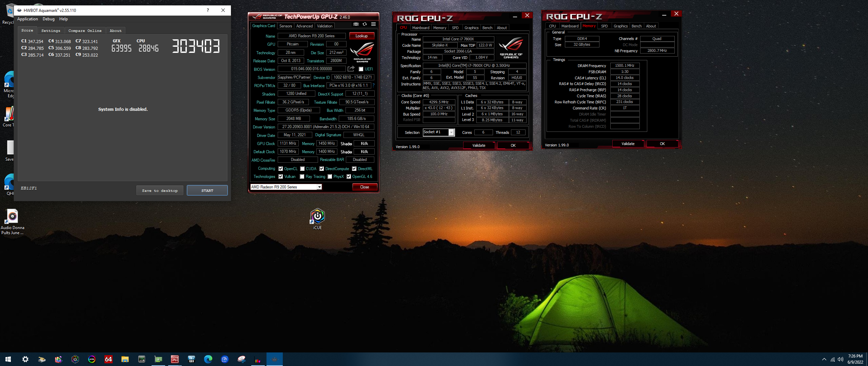
Task: Switch to the Compare Online tab
Action: point(85,30)
